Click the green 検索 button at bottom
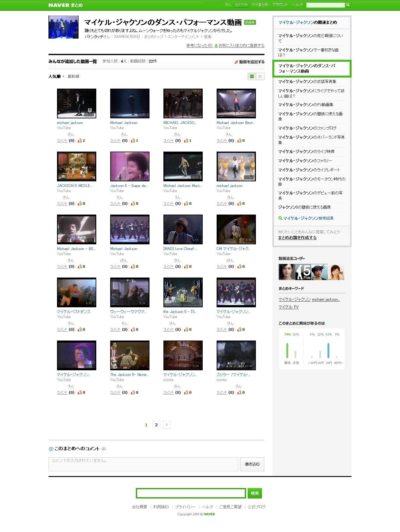Viewport: 400px width, 532px height. 255,493
